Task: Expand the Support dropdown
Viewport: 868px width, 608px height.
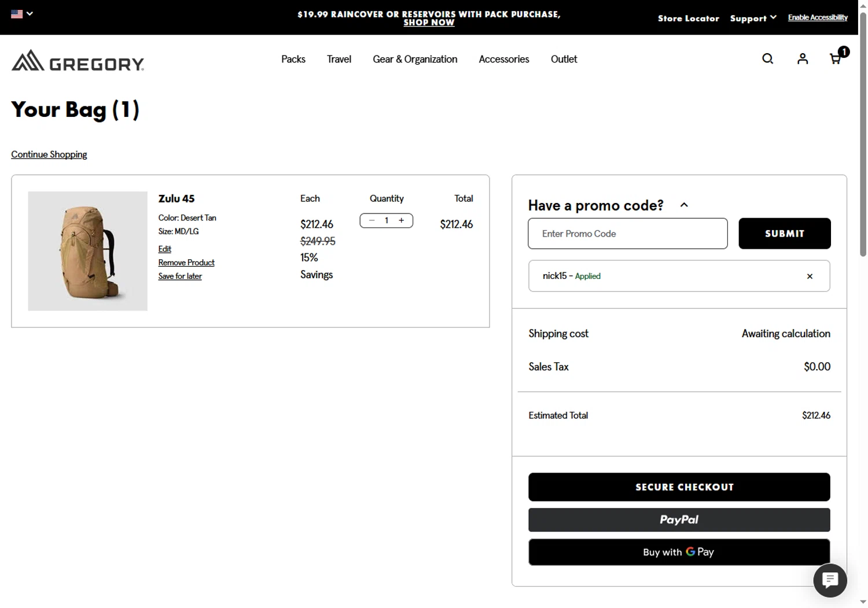Action: [753, 18]
